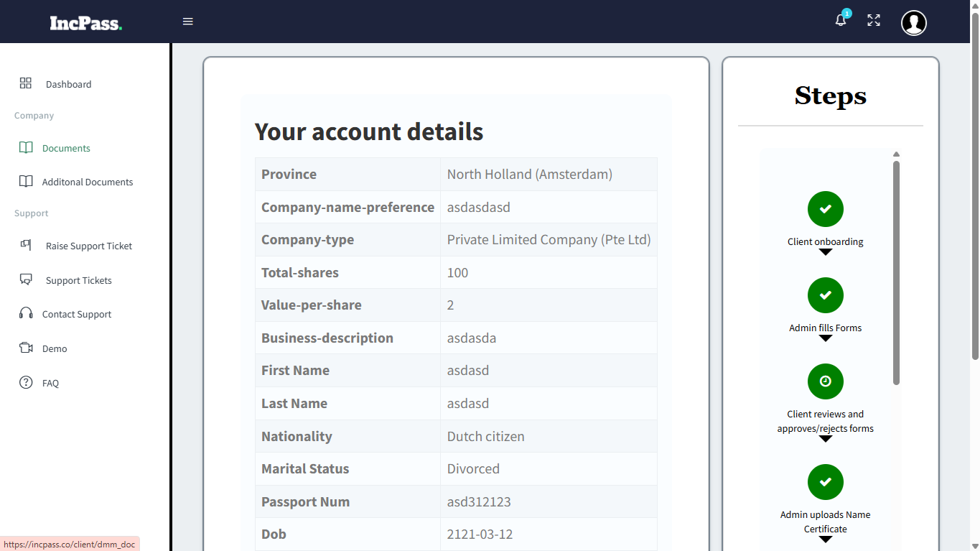Screen dimensions: 980x551
Task: Click the notification count badge
Action: (847, 13)
